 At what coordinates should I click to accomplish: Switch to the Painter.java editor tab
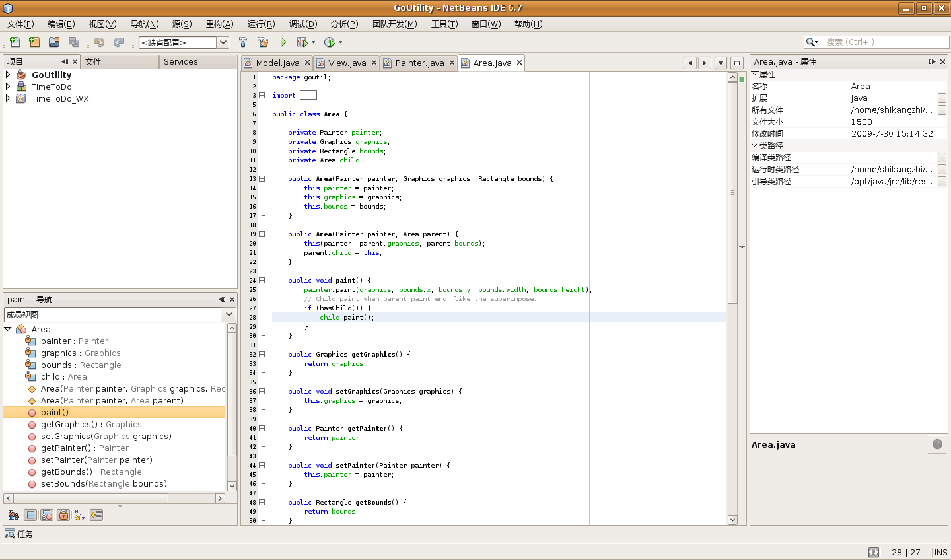(419, 63)
